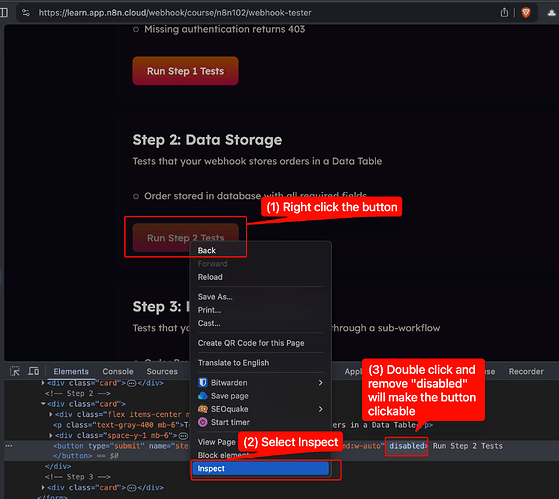
Task: Click the Start timer icon in menu
Action: click(x=202, y=422)
